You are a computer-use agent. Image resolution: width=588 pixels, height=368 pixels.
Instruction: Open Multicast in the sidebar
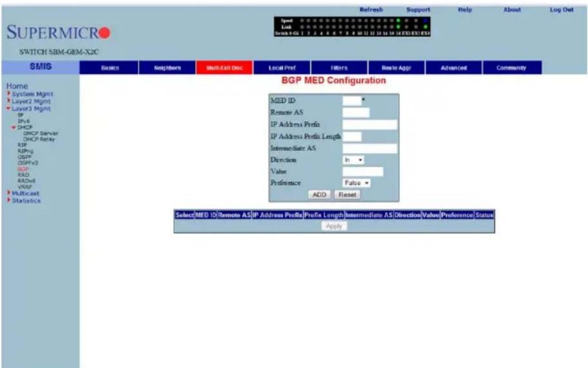pos(25,195)
